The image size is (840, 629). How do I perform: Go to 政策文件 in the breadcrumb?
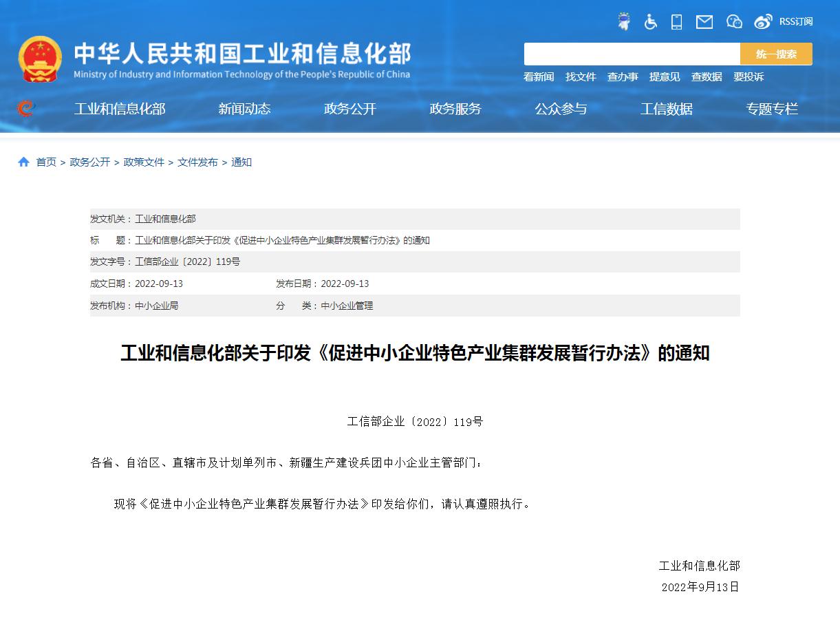pos(144,162)
